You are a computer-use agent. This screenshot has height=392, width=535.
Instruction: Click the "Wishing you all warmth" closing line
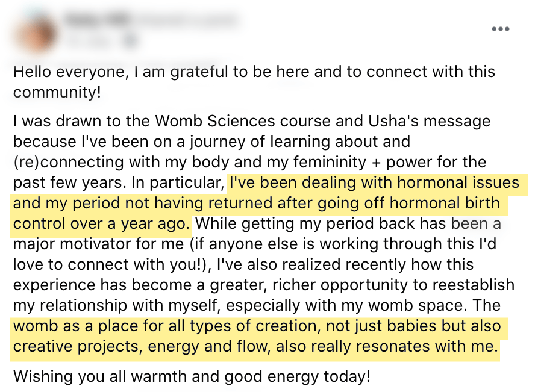(x=192, y=376)
